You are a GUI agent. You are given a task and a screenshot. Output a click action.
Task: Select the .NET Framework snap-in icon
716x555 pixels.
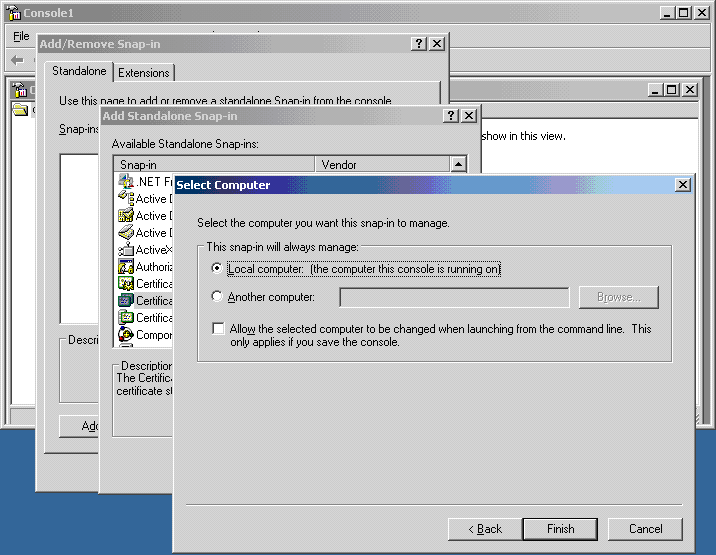point(126,181)
